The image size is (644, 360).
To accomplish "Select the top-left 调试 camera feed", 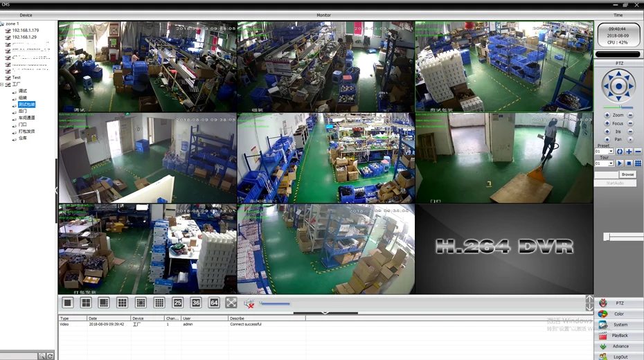I will click(x=147, y=66).
